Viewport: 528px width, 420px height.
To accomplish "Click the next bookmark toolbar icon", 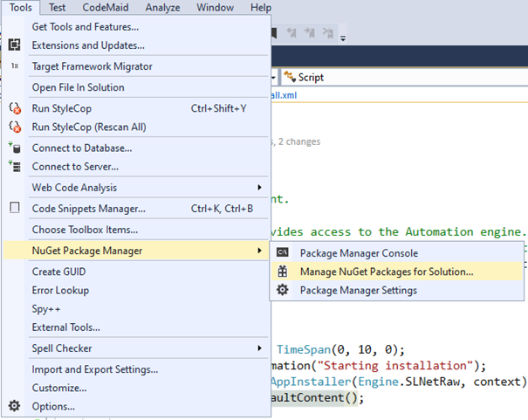I will coord(310,32).
